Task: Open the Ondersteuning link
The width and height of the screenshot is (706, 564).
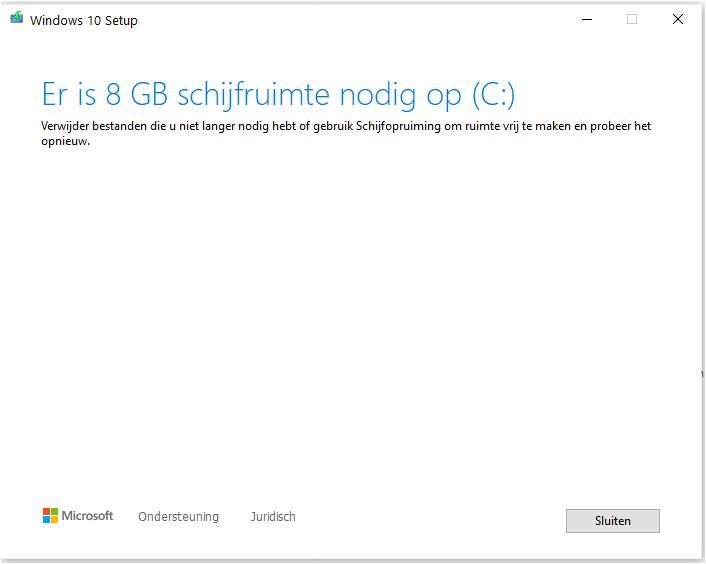Action: [178, 516]
